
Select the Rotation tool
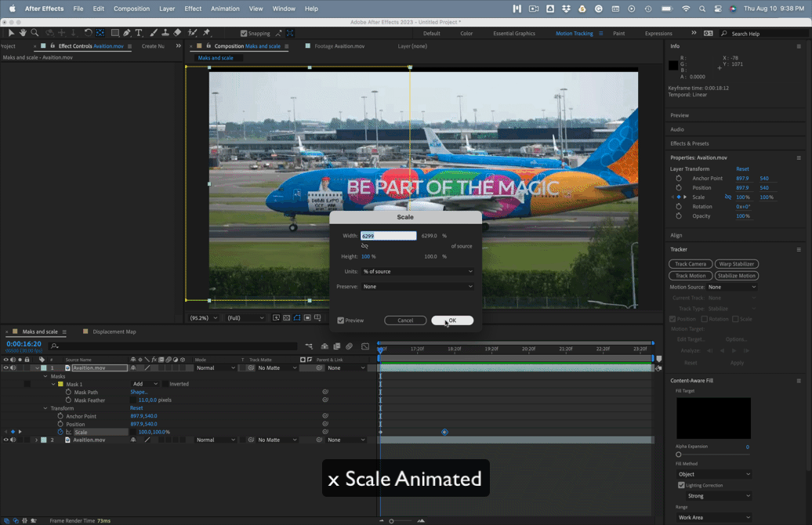[x=88, y=33]
